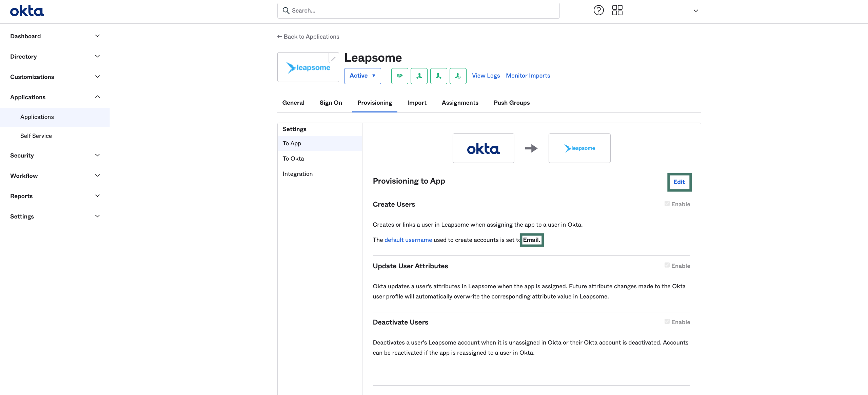Image resolution: width=868 pixels, height=395 pixels.
Task: Click the Create Users heading
Action: 394,204
